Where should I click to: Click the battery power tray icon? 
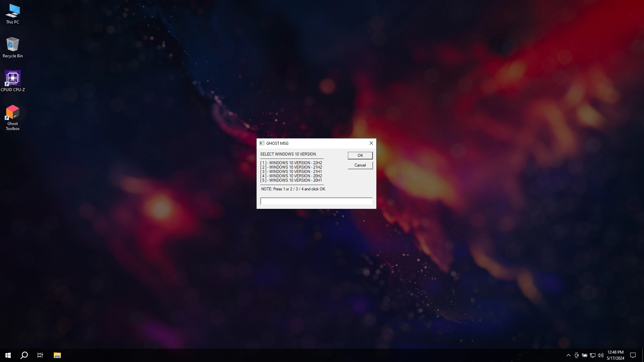tap(585, 355)
